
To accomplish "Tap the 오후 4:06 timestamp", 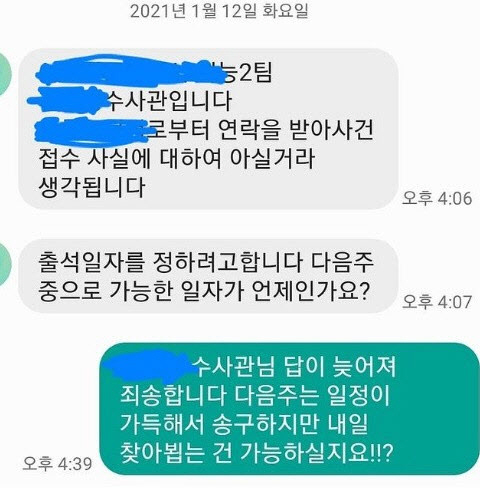I will [x=437, y=199].
